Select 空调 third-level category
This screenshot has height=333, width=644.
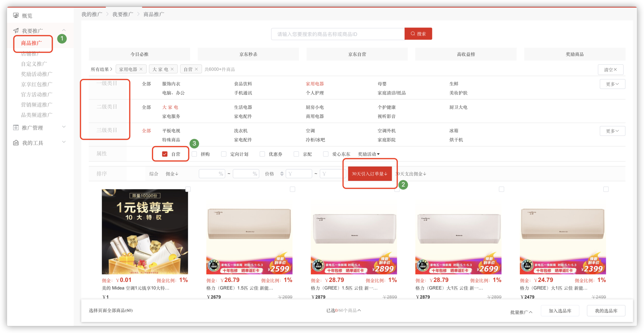point(310,131)
